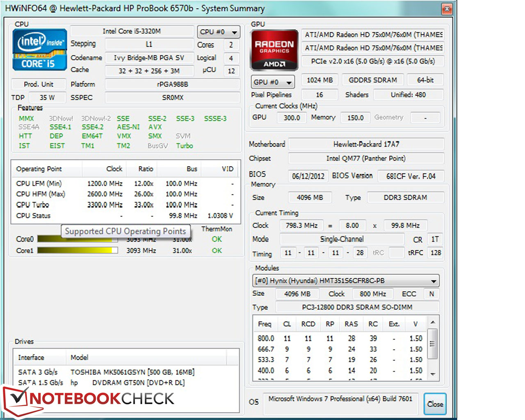This screenshot has height=420, width=525.
Task: Click the Turbo feature label
Action: tap(185, 146)
